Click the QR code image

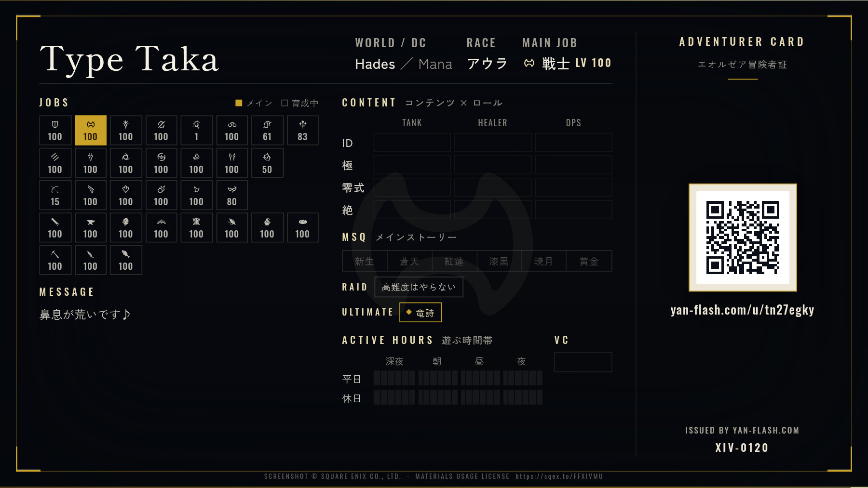pos(743,237)
